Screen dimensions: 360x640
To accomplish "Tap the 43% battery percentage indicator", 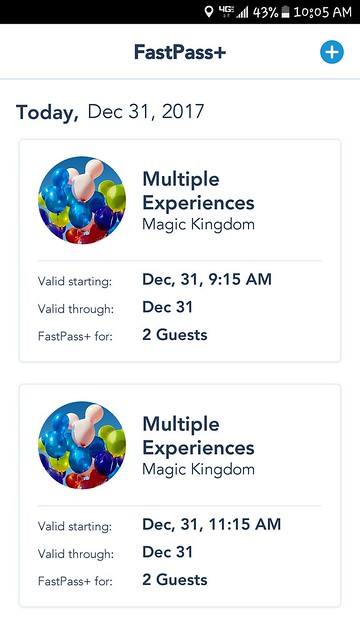I will point(265,12).
